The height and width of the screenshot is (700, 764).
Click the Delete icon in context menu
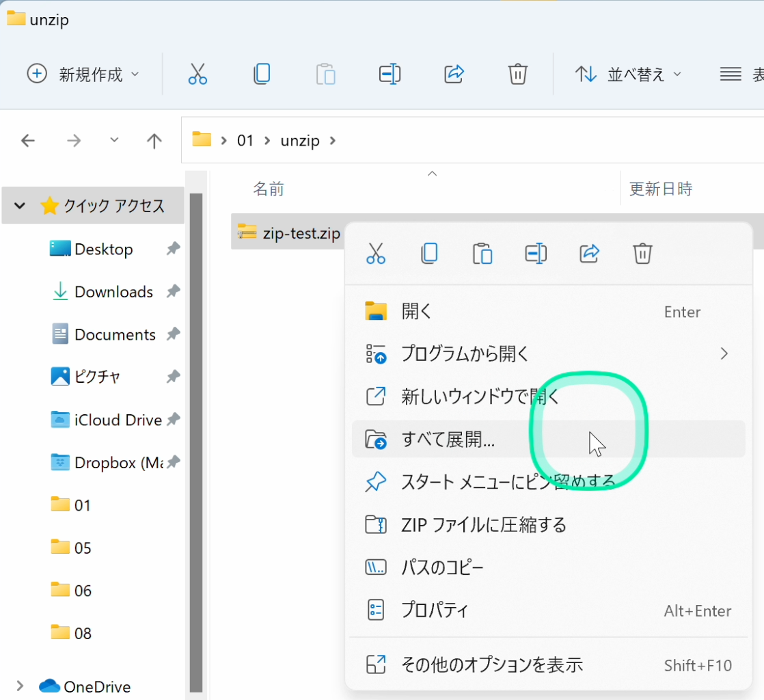pos(642,254)
